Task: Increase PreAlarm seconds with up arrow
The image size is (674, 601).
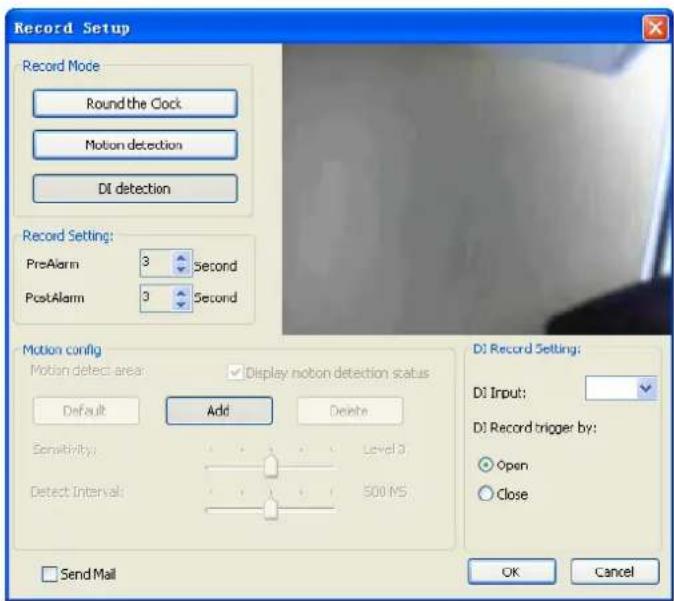Action: pyautogui.click(x=181, y=258)
